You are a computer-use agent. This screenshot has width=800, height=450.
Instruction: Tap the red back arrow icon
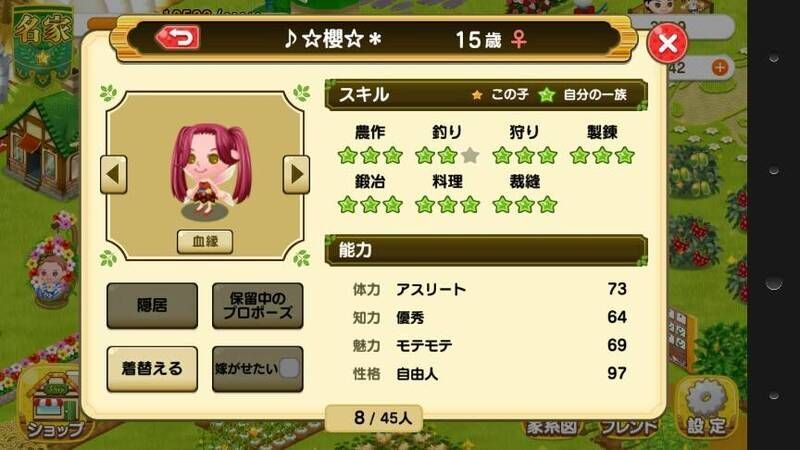tap(177, 38)
